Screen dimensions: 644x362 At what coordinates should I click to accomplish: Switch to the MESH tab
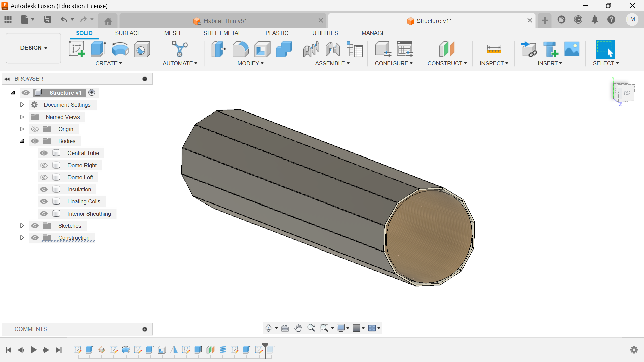172,33
